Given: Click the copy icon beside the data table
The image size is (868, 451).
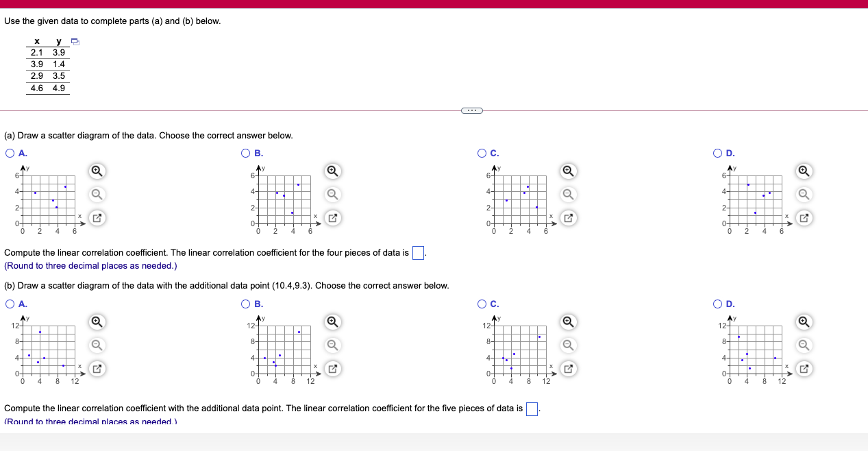Looking at the screenshot, I should coord(75,41).
